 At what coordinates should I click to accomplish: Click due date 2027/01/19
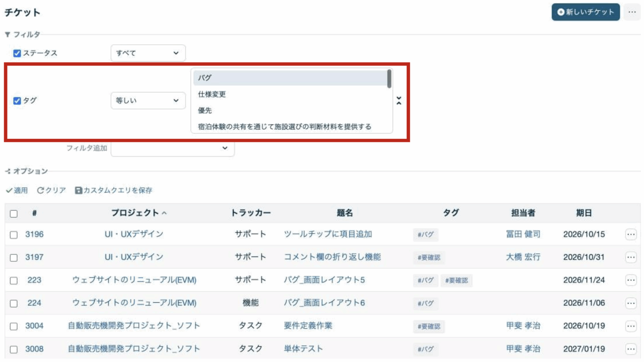[x=584, y=349]
